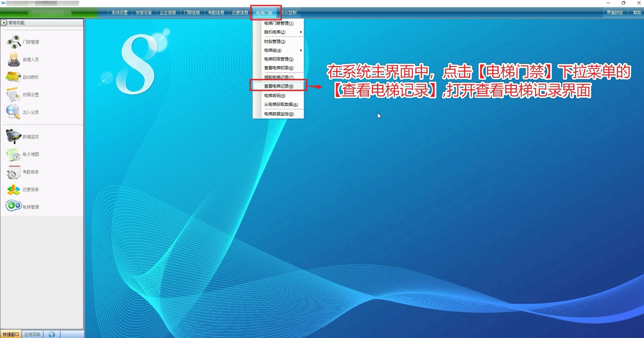The width and height of the screenshot is (644, 338).
Task: Click the 新增人员 person icon
Action: click(x=14, y=59)
